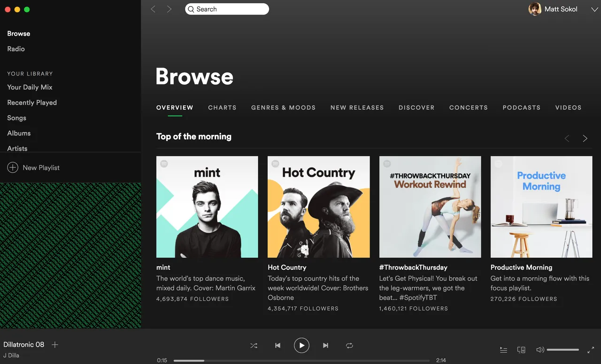Switch to the Overview tab
Viewport: 601px width, 364px height.
tap(175, 107)
